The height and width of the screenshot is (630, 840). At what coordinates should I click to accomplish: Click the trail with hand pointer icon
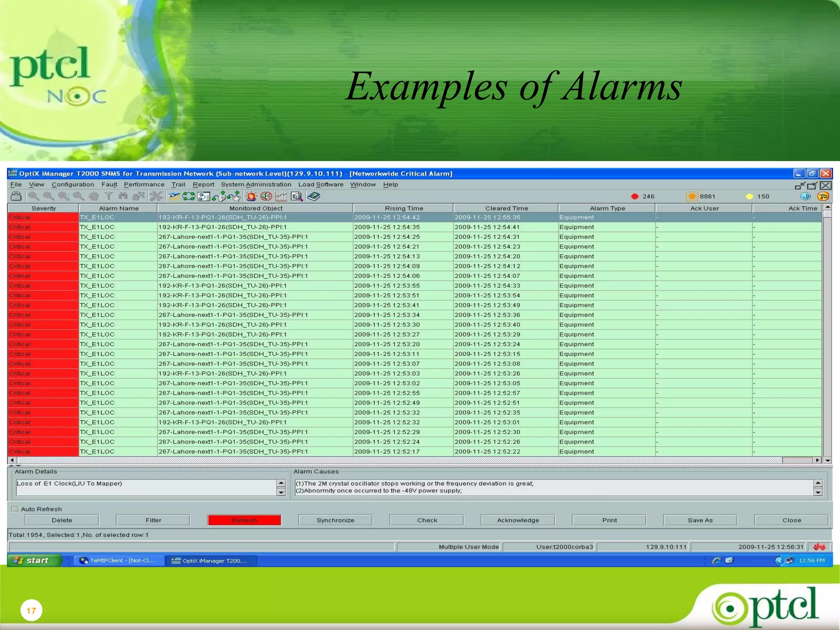(234, 196)
